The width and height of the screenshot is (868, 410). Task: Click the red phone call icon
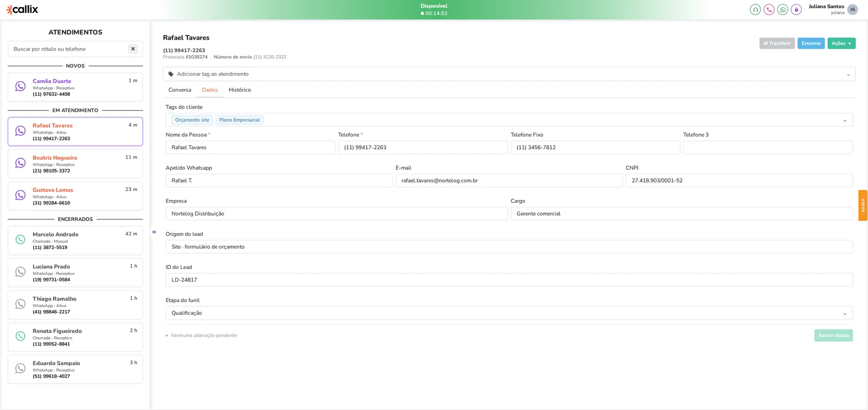769,10
